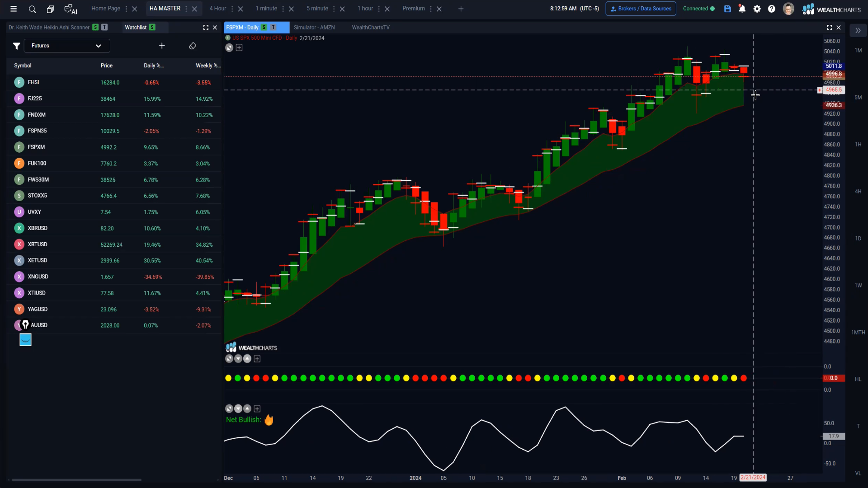Maximize the watchlist panel

click(x=206, y=28)
